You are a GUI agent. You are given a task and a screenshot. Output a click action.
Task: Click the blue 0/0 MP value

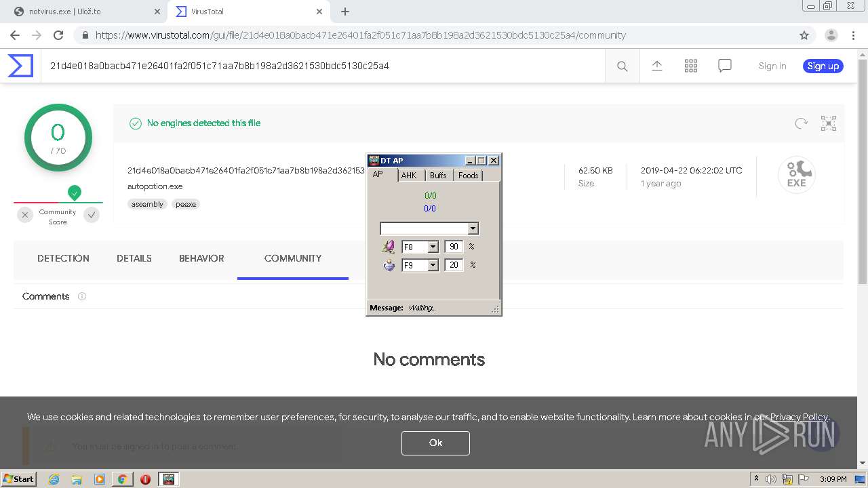tap(430, 209)
